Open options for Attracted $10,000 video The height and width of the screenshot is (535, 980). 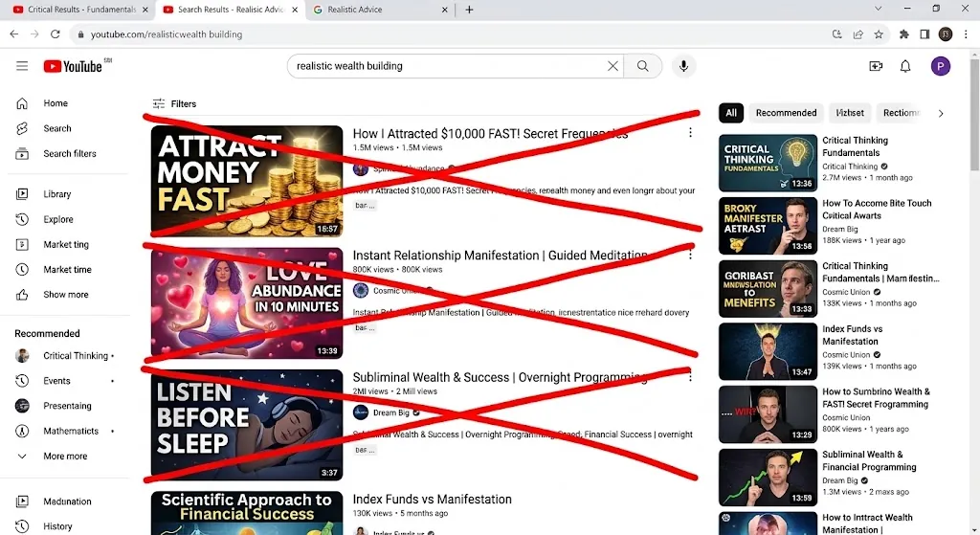coord(690,132)
